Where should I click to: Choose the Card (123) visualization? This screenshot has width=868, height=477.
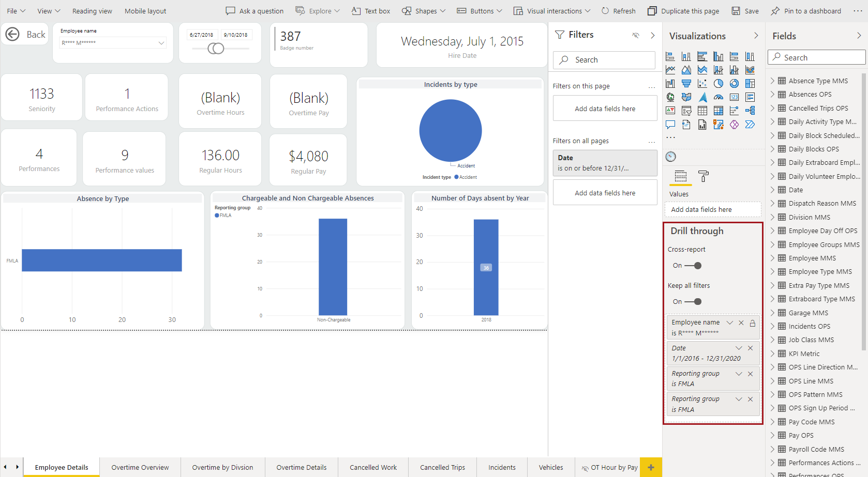click(734, 97)
